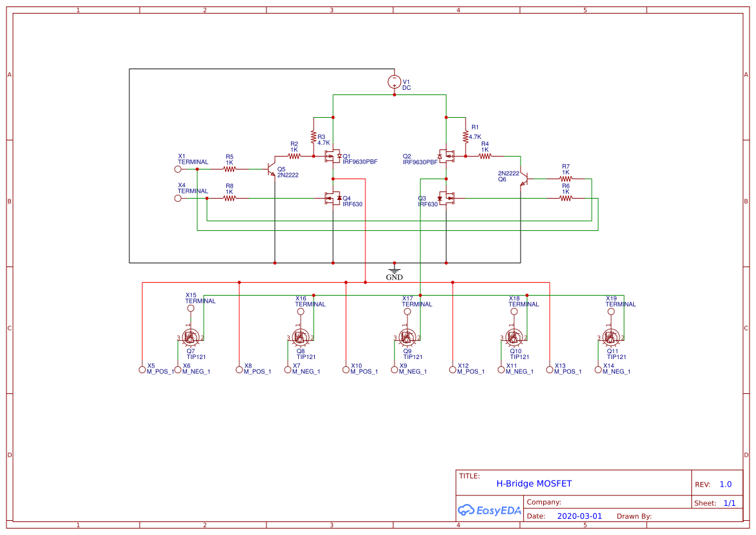Select the Q4 IRF630 MOSFET symbol
Image resolution: width=756 pixels, height=535 pixels.
tap(333, 198)
